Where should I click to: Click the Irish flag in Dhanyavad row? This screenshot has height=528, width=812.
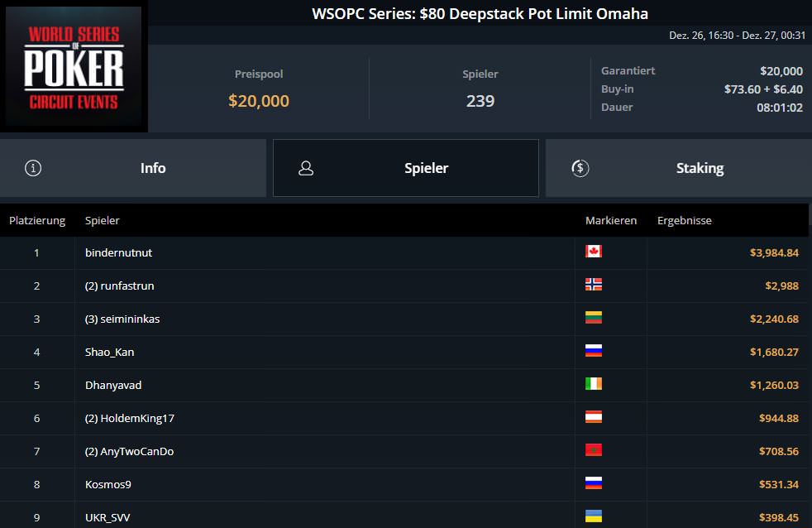pos(594,384)
